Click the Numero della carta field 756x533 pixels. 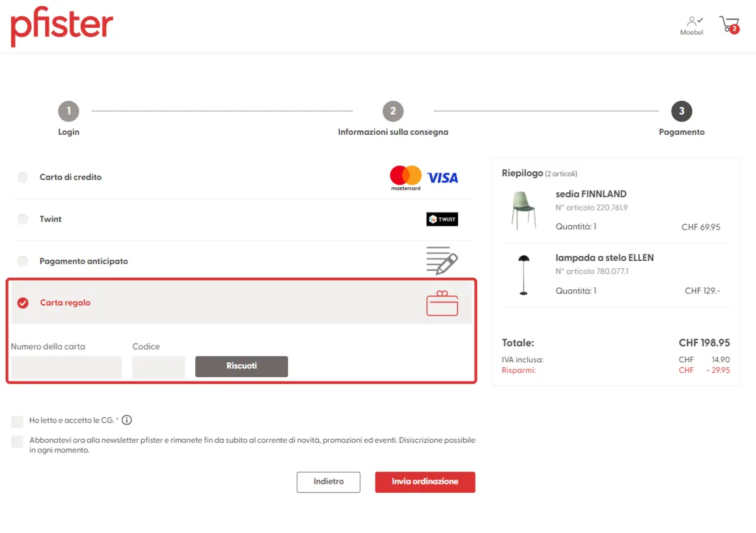[x=66, y=367]
